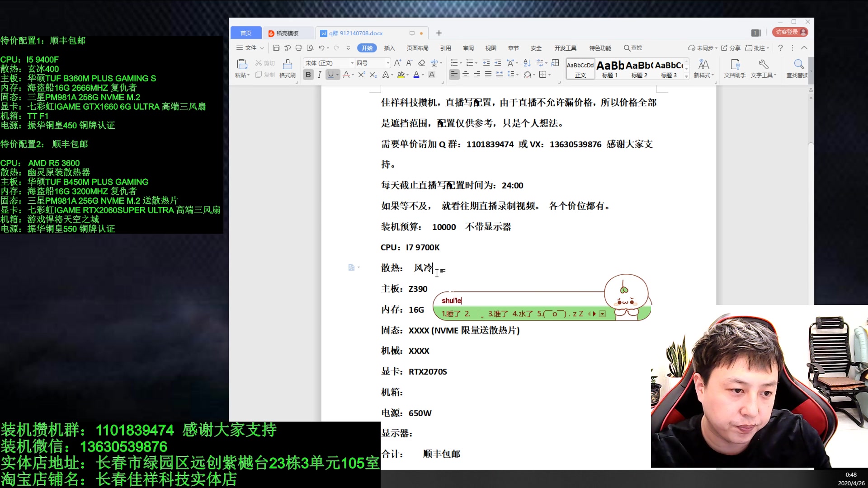Expand numbered list dropdown arrow
Screen dimensions: 868x488
tap(476, 63)
